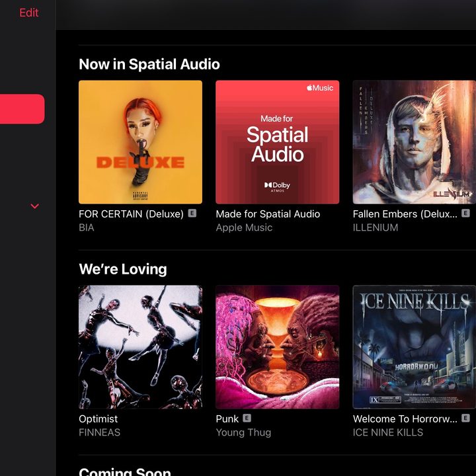Viewport: 476px width, 476px height.
Task: Click the Made for Spatial Audio title
Action: (268, 214)
